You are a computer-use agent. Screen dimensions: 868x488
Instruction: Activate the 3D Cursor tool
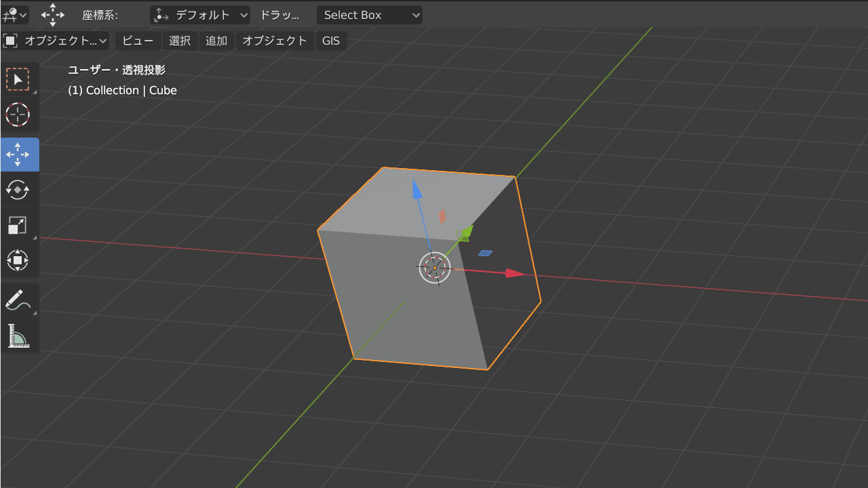coord(18,115)
